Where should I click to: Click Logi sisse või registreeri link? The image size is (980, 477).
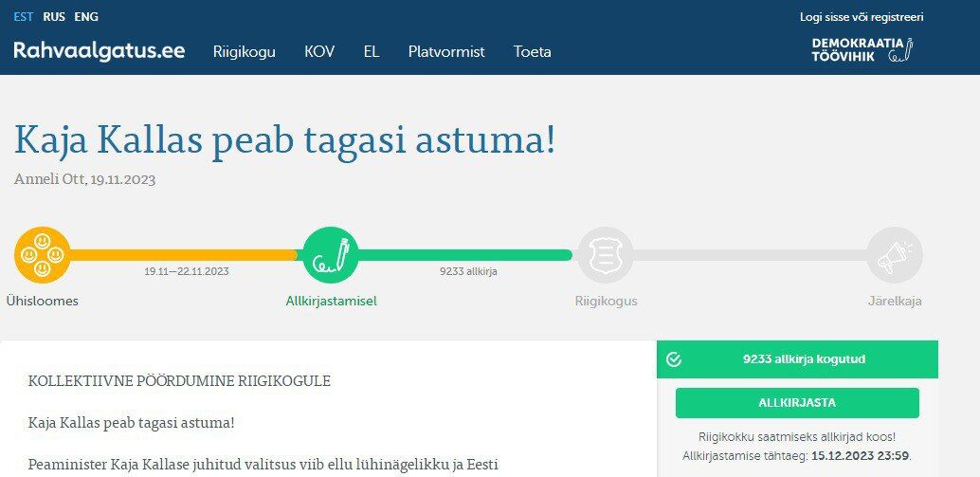coord(862,17)
